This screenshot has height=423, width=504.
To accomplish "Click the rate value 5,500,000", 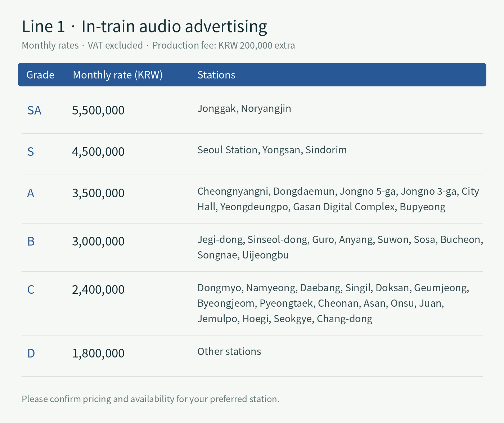I will point(98,110).
